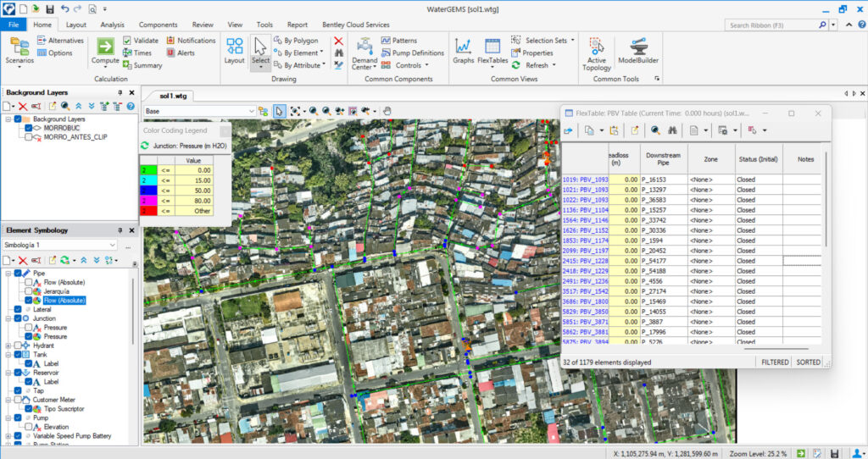Click the Compute button in the ribbon
Image resolution: width=868 pixels, height=459 pixels.
[x=106, y=50]
